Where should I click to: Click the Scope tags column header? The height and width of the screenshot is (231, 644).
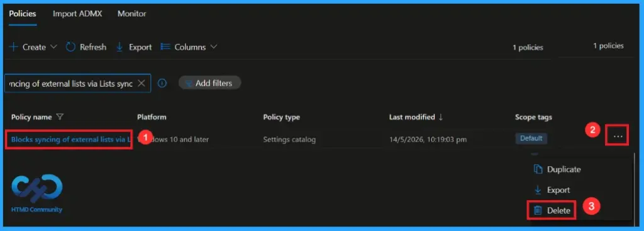click(533, 117)
